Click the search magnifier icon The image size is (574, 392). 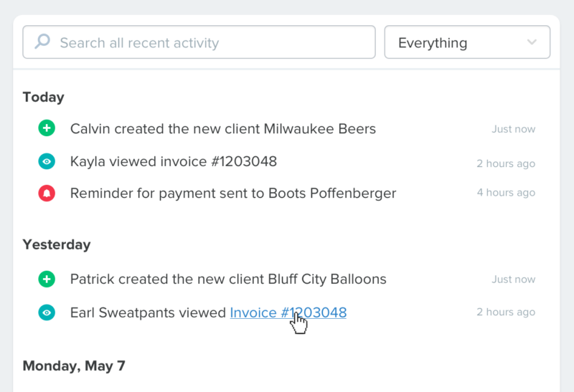[42, 42]
